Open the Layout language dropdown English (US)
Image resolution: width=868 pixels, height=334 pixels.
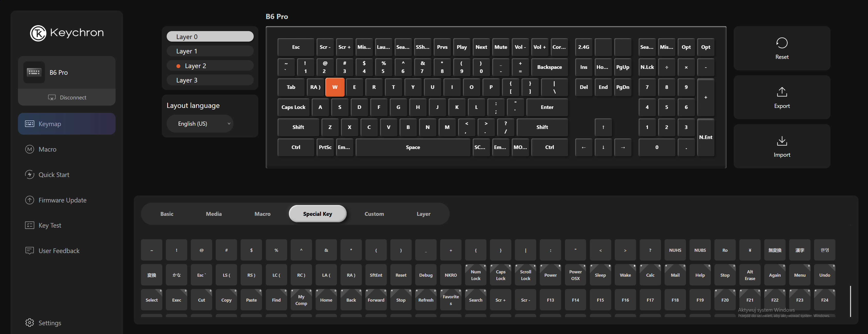(200, 123)
